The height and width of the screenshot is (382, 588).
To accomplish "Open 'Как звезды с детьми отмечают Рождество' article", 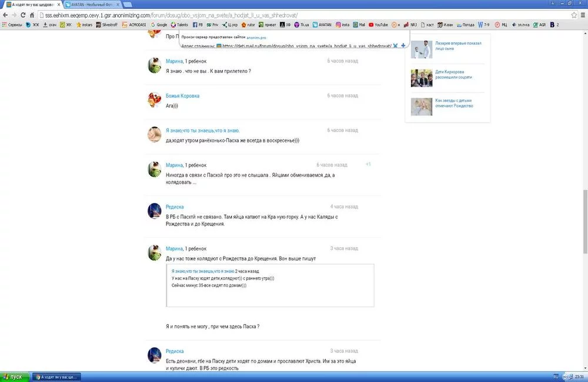I will click(x=454, y=103).
